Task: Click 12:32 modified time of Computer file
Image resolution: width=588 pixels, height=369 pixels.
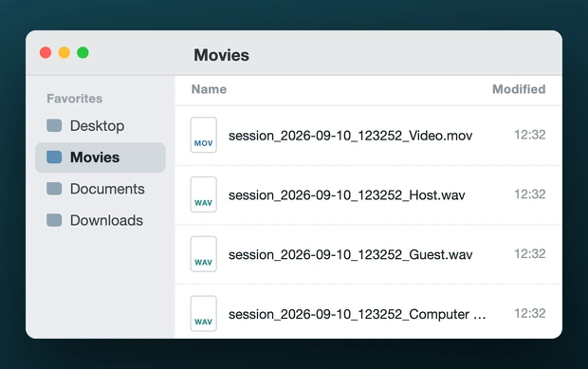Action: pos(529,313)
